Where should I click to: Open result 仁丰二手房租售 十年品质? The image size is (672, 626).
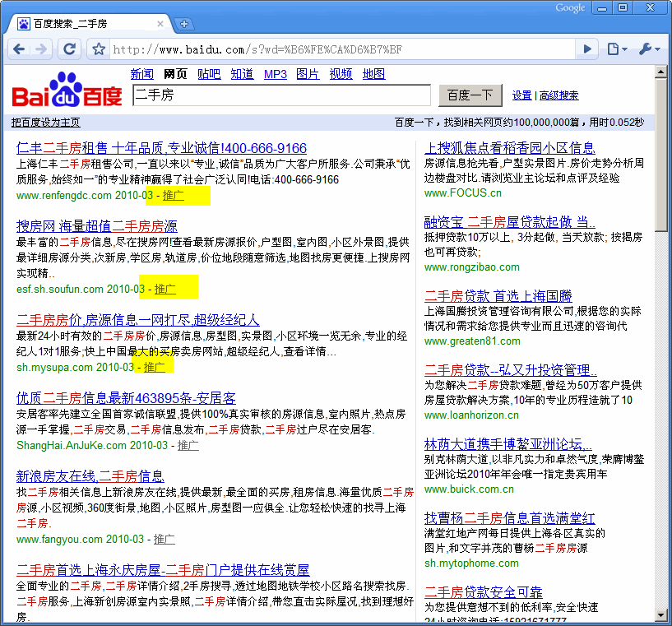[161, 148]
